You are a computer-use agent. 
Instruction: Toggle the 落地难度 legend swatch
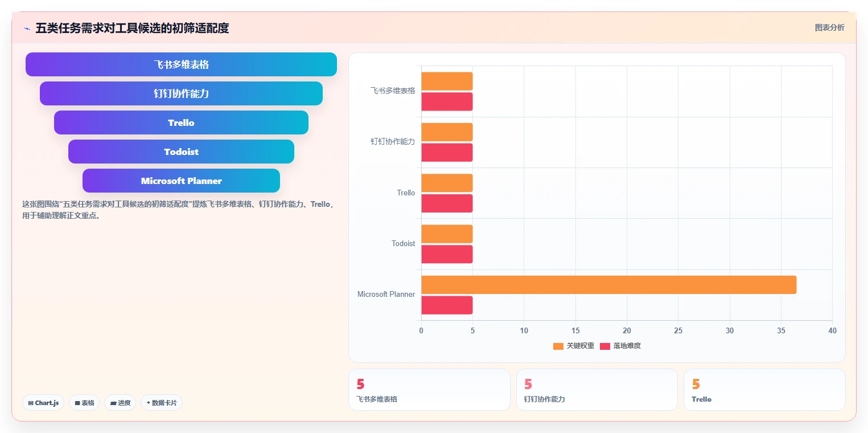click(605, 346)
